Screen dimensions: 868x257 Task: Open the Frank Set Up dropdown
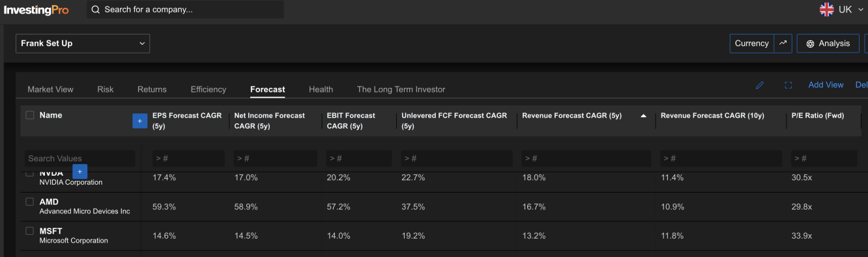point(83,44)
